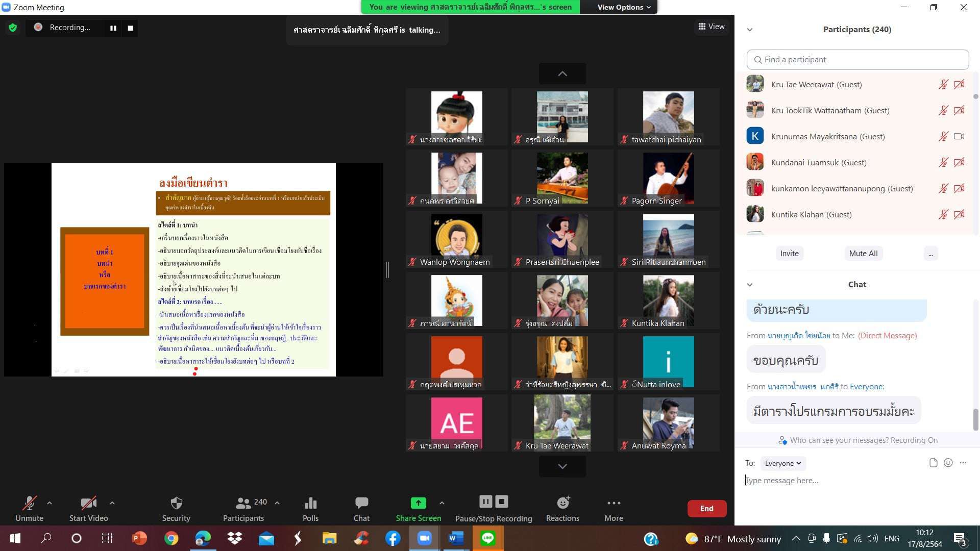Toggle Start Video camera button
The image size is (980, 551).
click(88, 504)
